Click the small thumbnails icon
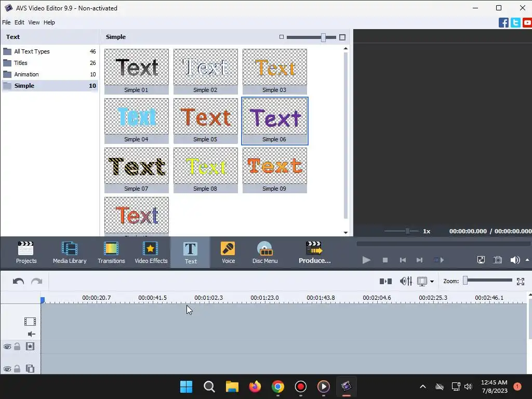532x399 pixels. pyautogui.click(x=281, y=37)
